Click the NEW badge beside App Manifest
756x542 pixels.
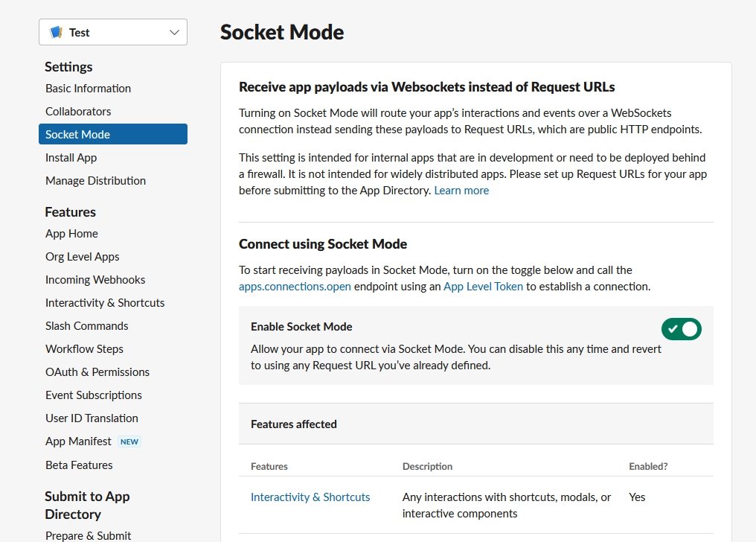[129, 441]
